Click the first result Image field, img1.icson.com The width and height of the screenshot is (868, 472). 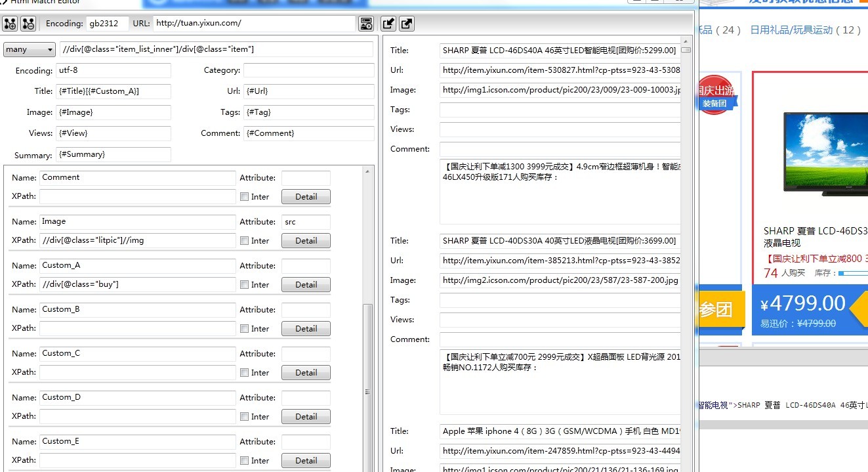tap(560, 90)
